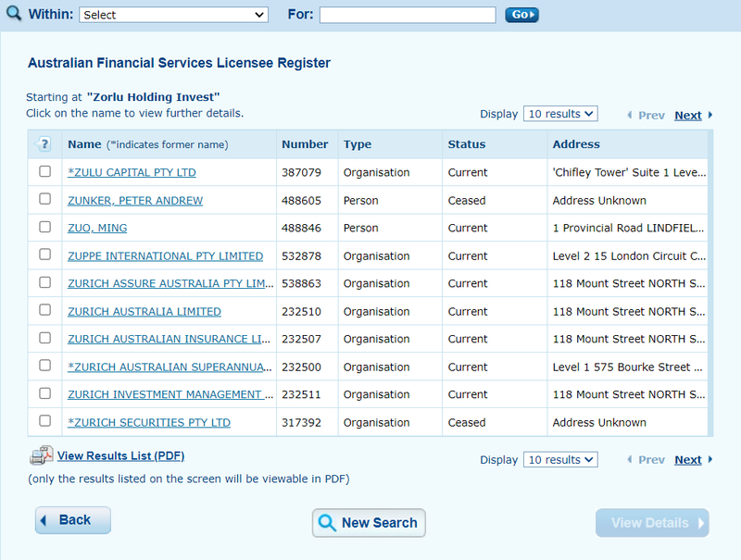Open ZUPPE INTERNATIONAL PTY LIMITED link
This screenshot has width=741, height=560.
click(x=166, y=255)
